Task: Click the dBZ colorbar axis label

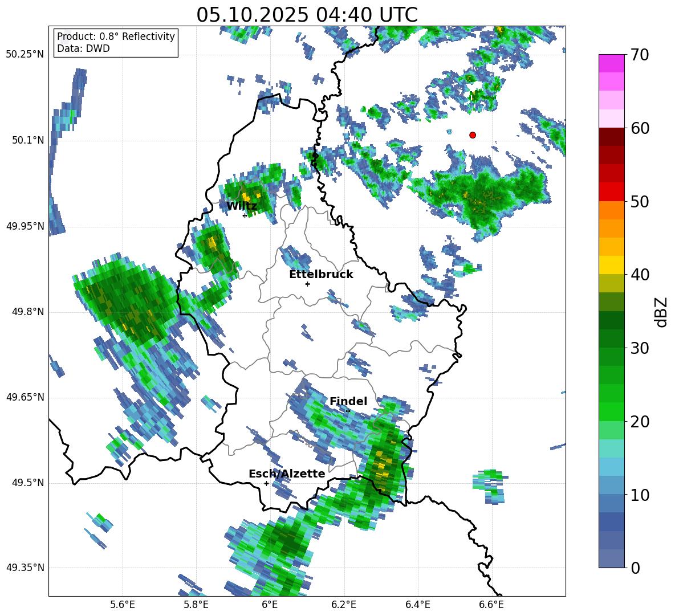Action: pyautogui.click(x=661, y=312)
